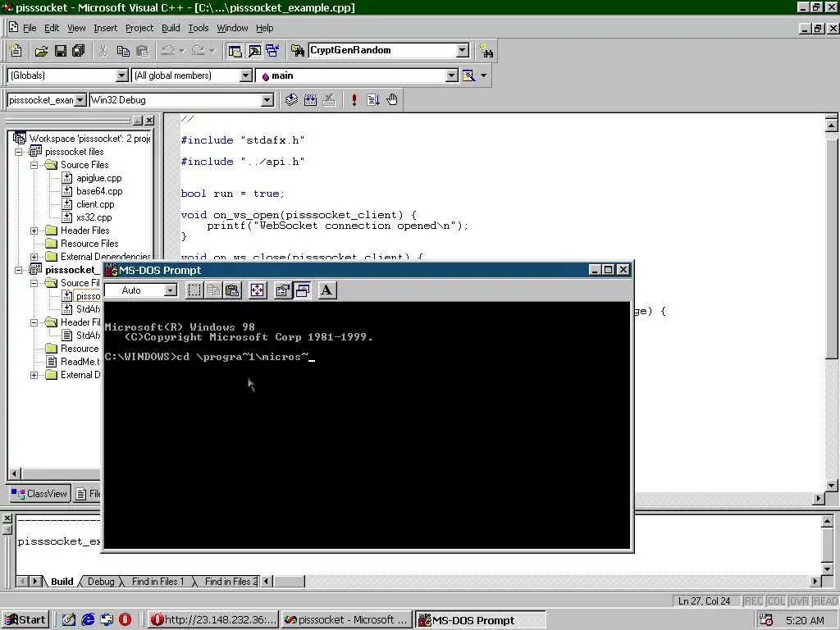Click the Stop Build icon

pos(329,99)
